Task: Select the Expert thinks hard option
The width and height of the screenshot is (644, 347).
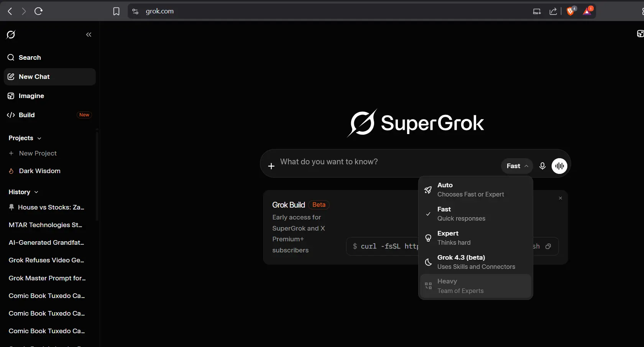Action: coord(476,238)
